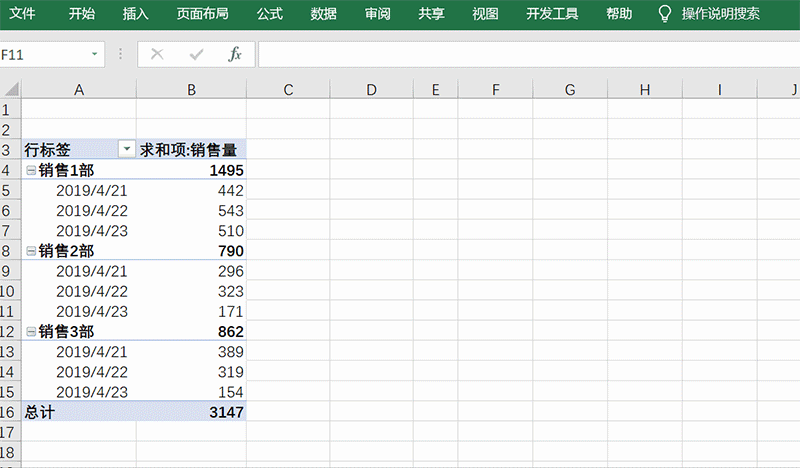Collapse the 销售2部 group
800x468 pixels.
tap(31, 251)
